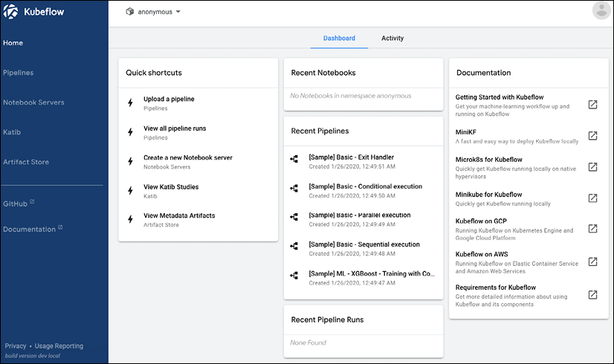This screenshot has height=364, width=614.
Task: Click lightning icon beside Upload a pipeline
Action: [x=130, y=103]
